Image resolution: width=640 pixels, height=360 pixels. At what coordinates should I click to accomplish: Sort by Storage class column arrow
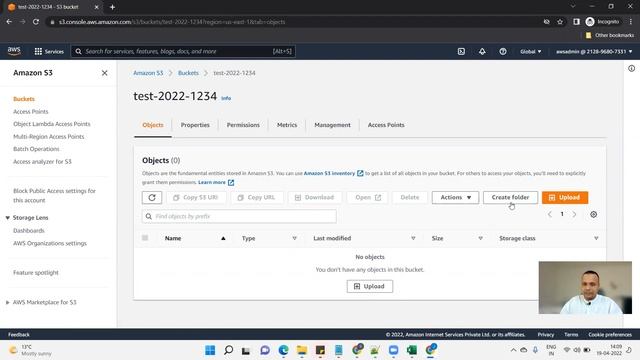tap(596, 238)
